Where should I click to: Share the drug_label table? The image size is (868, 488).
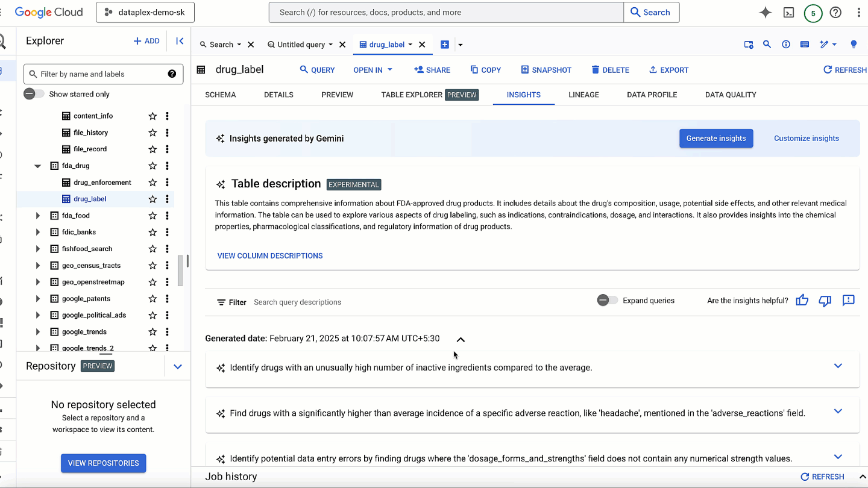coord(432,70)
